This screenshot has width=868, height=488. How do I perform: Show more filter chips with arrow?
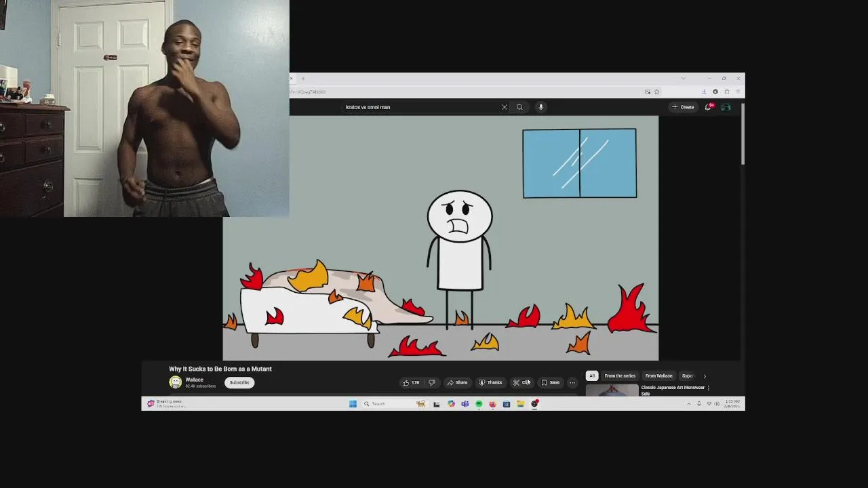coord(705,375)
